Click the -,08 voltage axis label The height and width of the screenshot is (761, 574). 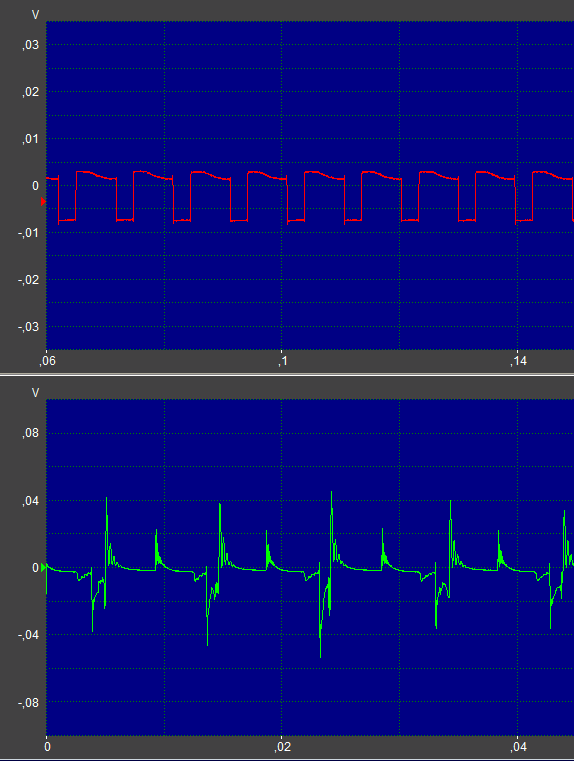point(29,703)
